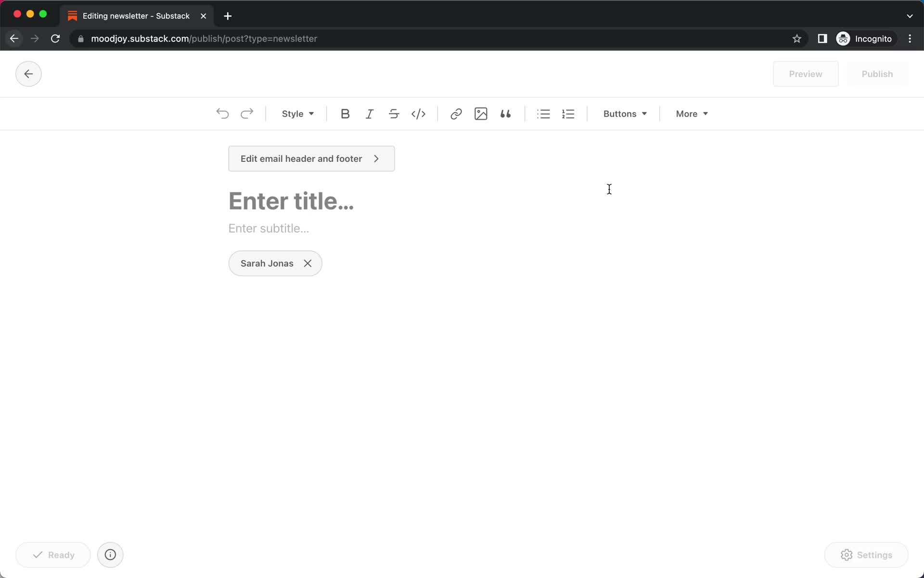Select the Unordered list icon
924x578 pixels.
543,113
